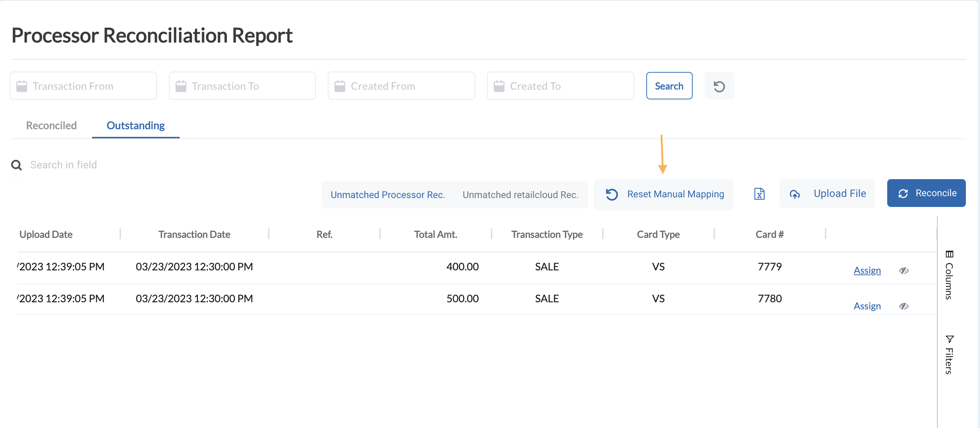The image size is (980, 428).
Task: Open the Transaction To date field
Action: click(242, 86)
